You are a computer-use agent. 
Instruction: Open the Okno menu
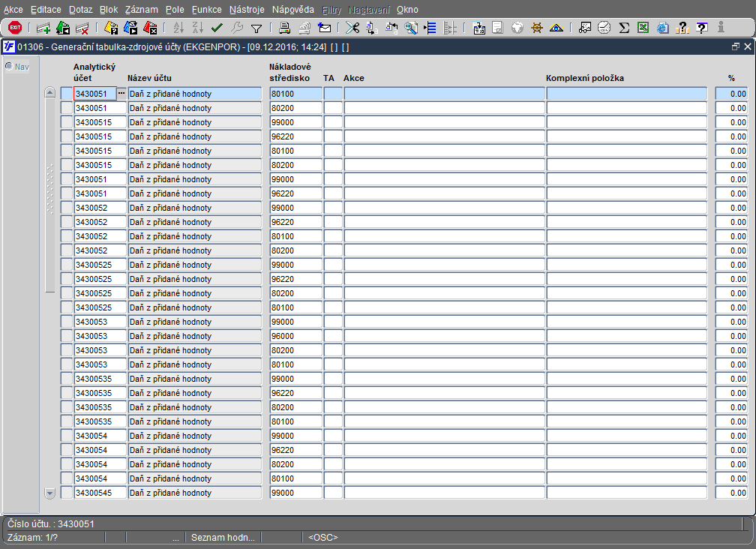tap(407, 10)
